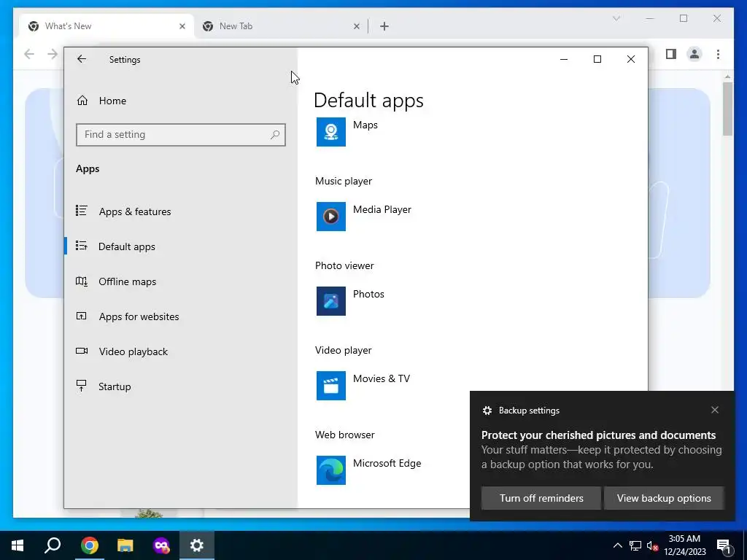Minimize the Settings window
Viewport: 747px width, 560px height.
564,59
